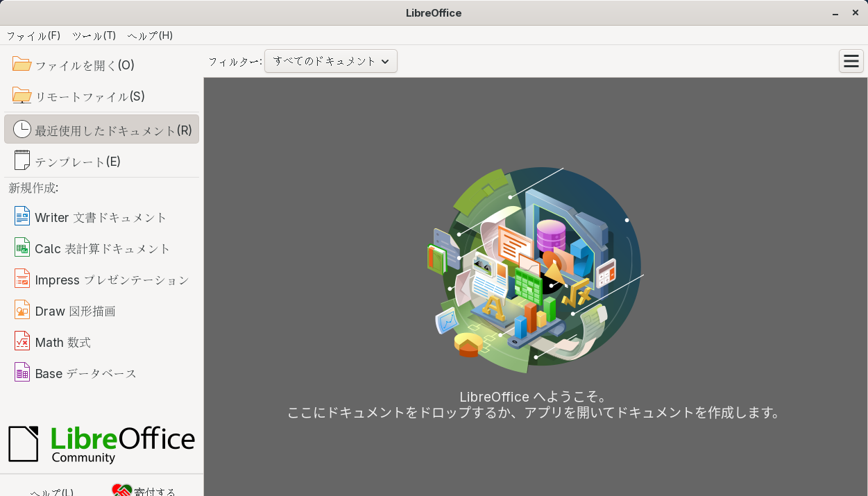Click the 寄付する donate button
The width and height of the screenshot is (868, 496).
pos(144,490)
